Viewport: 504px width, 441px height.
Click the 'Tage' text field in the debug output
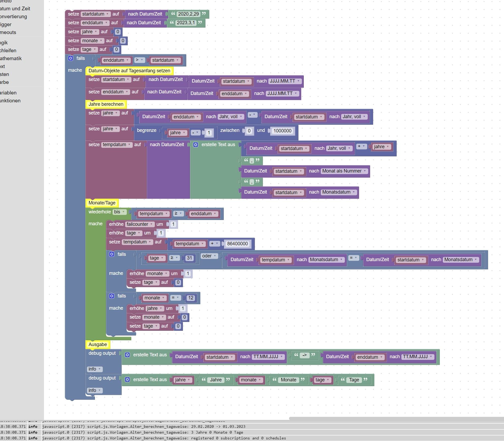pyautogui.click(x=354, y=380)
